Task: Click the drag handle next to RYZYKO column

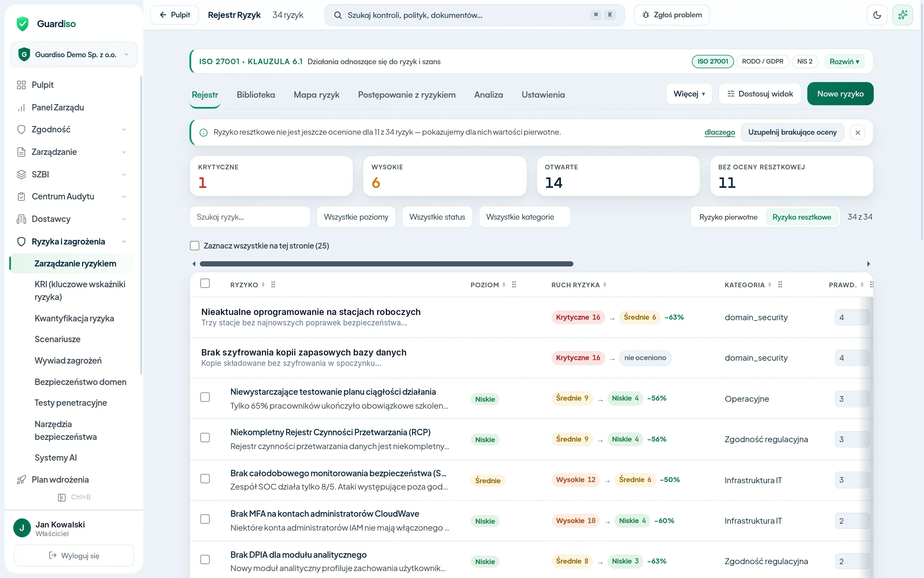Action: (273, 284)
